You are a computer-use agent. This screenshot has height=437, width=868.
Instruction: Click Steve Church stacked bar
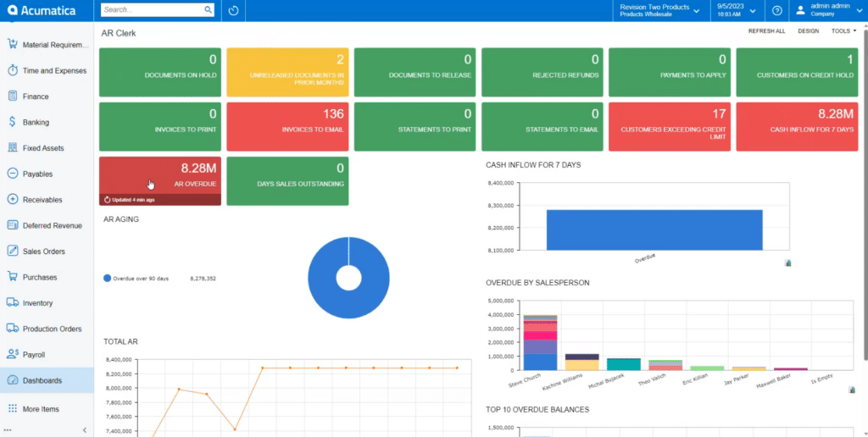(540, 342)
